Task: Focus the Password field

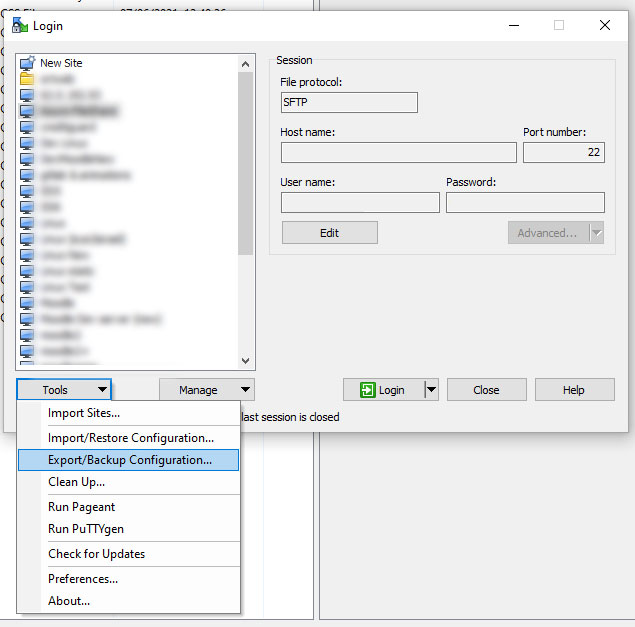Action: [x=525, y=203]
